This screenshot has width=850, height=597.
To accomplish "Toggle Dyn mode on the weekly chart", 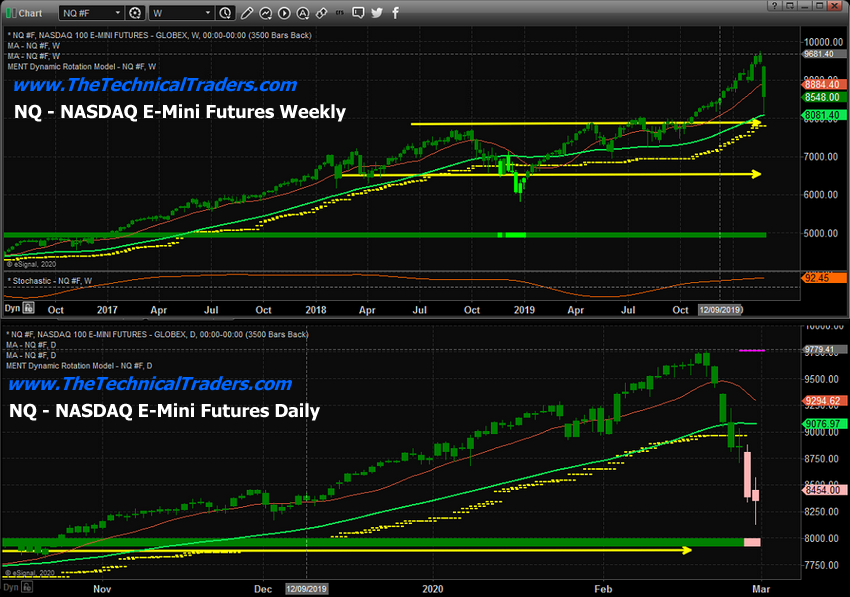I will point(12,311).
